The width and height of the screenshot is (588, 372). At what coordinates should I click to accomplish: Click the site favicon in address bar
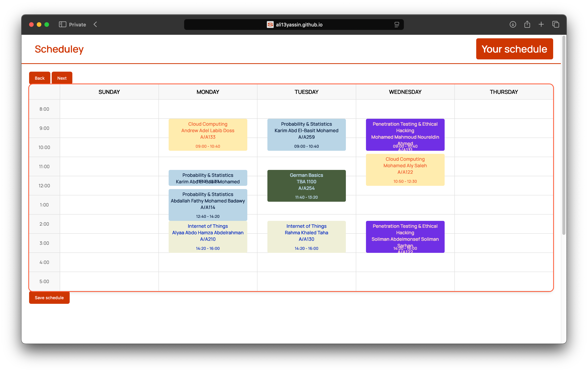(270, 25)
